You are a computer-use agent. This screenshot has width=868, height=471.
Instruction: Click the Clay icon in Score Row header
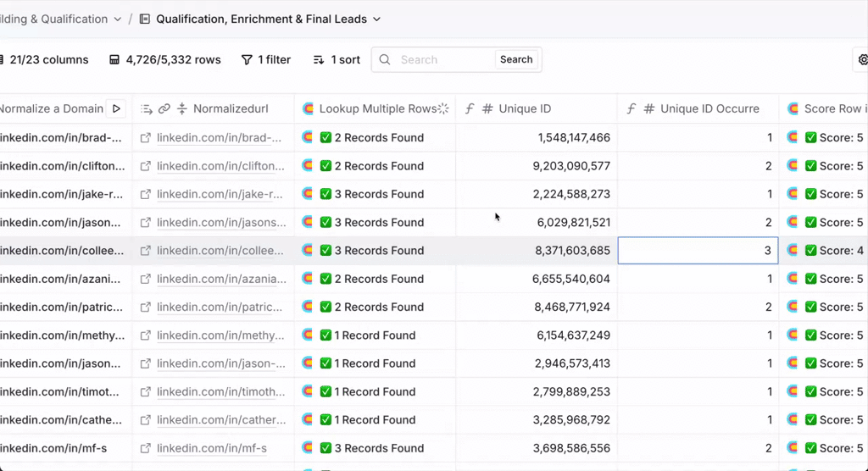pyautogui.click(x=793, y=108)
